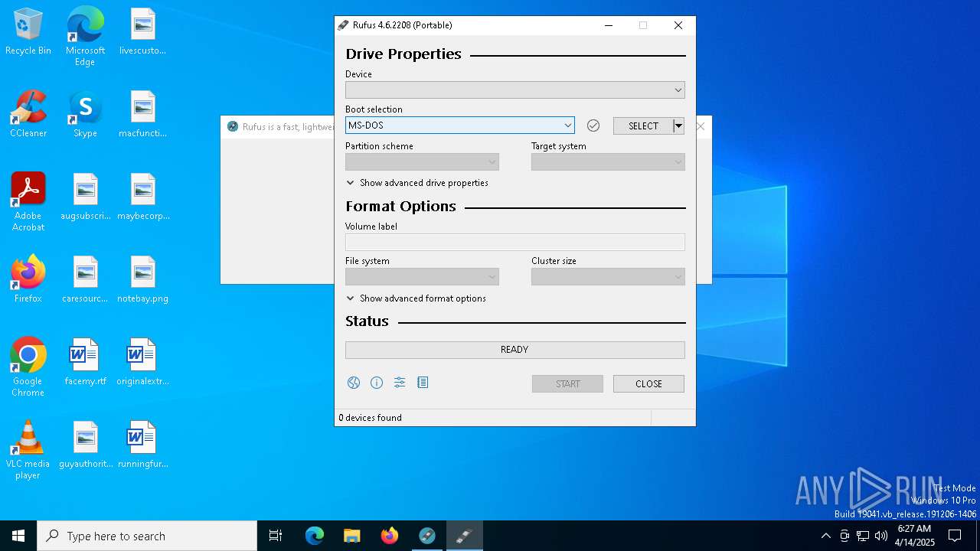The height and width of the screenshot is (551, 980).
Task: Click the SELECT button
Action: tap(643, 126)
